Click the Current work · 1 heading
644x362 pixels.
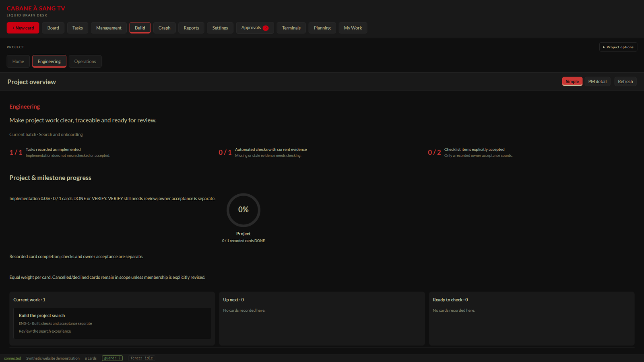pos(29,300)
